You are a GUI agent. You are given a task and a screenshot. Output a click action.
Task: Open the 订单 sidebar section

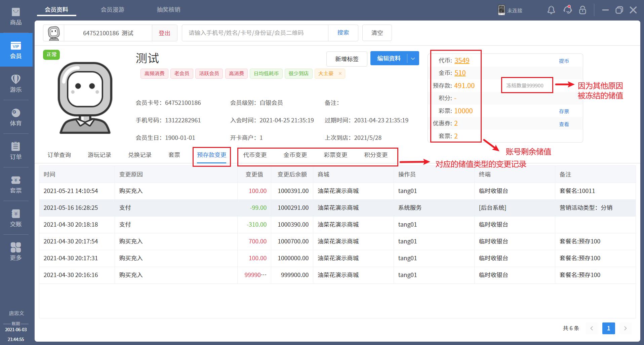[x=16, y=151]
